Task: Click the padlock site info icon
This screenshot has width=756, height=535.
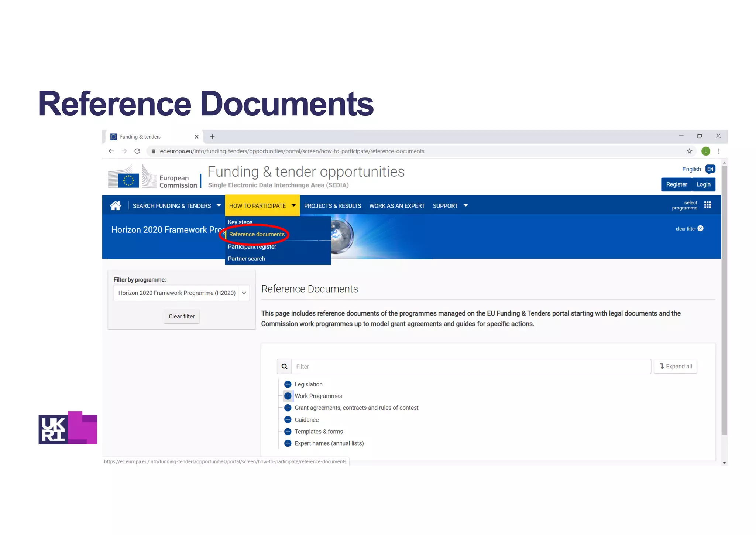Action: (154, 151)
